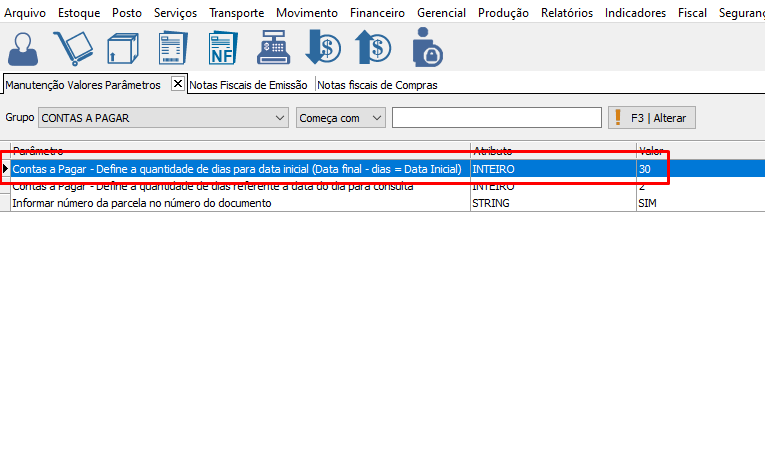
Task: Click the barcode document toolbar icon
Action: [x=173, y=48]
